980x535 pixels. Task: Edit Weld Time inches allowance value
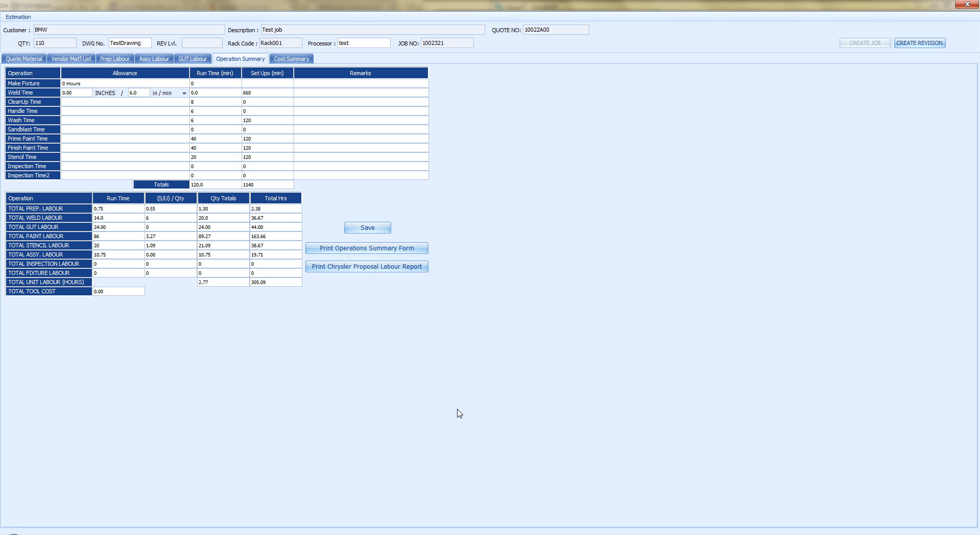coord(77,93)
